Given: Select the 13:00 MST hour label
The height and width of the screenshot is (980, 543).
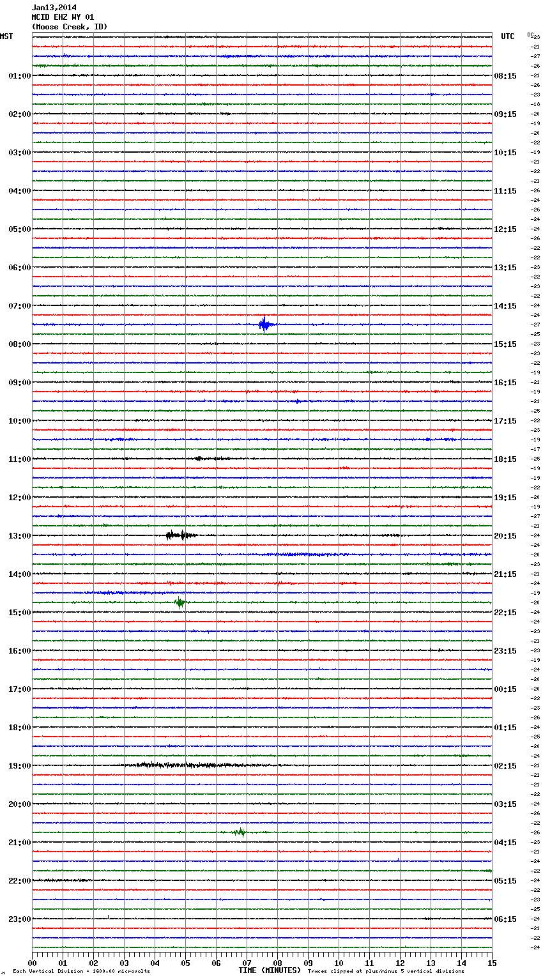Looking at the screenshot, I should (x=20, y=536).
